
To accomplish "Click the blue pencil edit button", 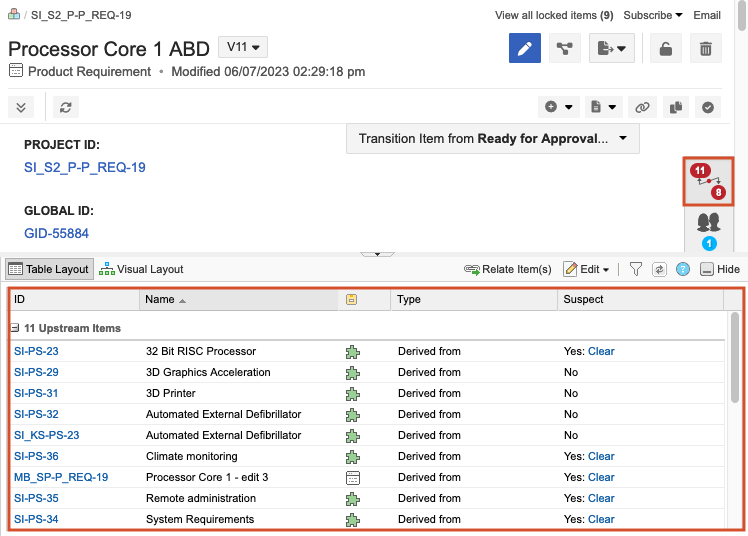I will (x=525, y=49).
